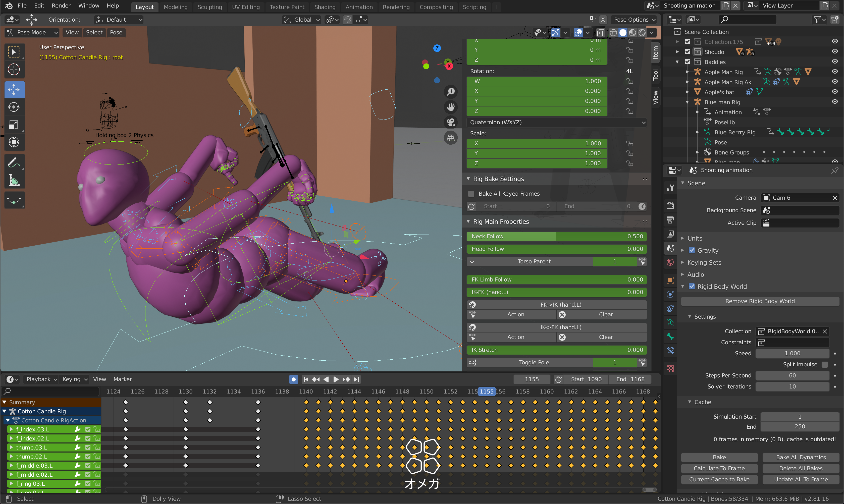Disable the Rigid Body World checkbox
The width and height of the screenshot is (844, 504).
692,287
